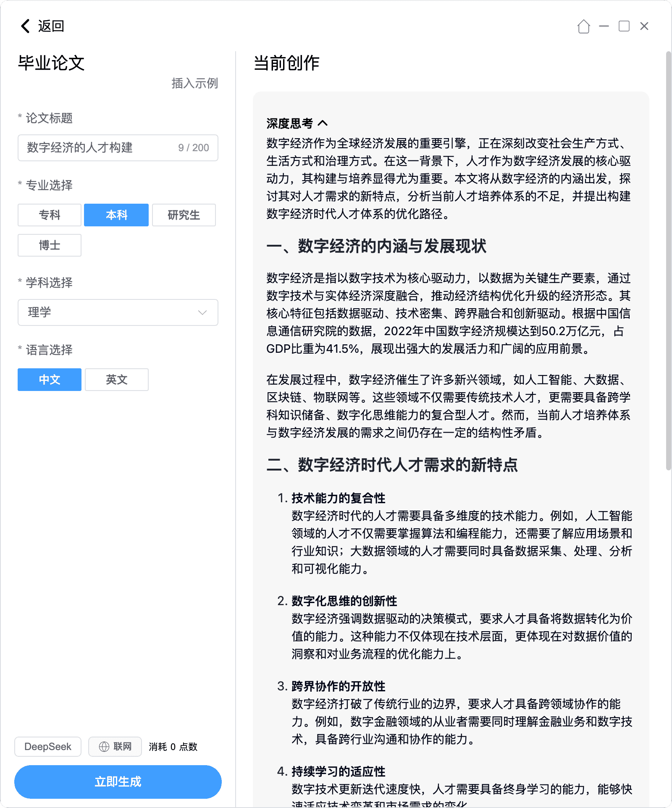Open the DeepSeek model selector

(48, 746)
